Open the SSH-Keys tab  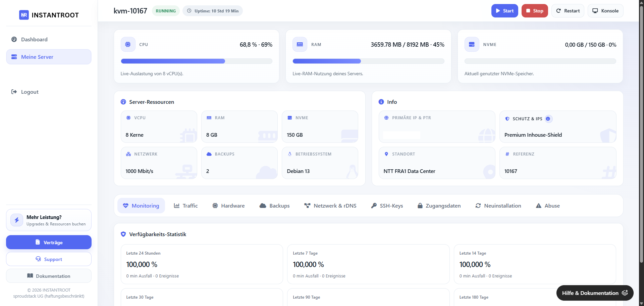[387, 206]
